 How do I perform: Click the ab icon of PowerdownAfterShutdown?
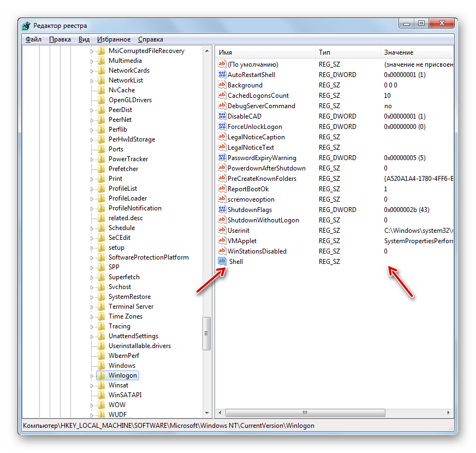tap(222, 168)
